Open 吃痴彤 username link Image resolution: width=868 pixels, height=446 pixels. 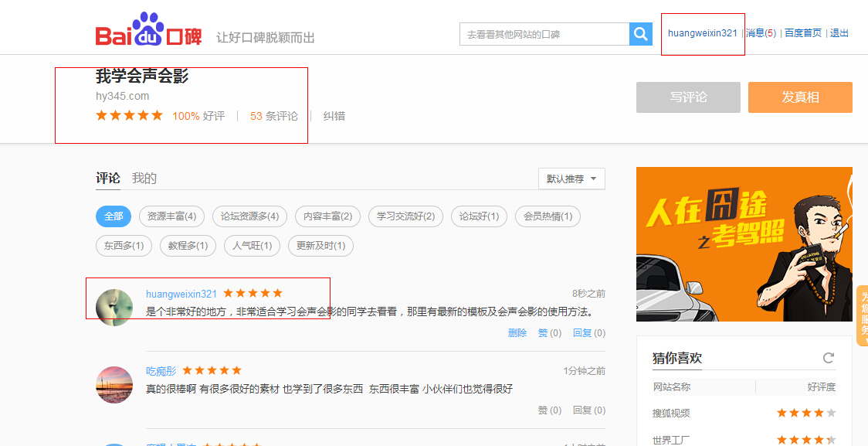coord(161,371)
